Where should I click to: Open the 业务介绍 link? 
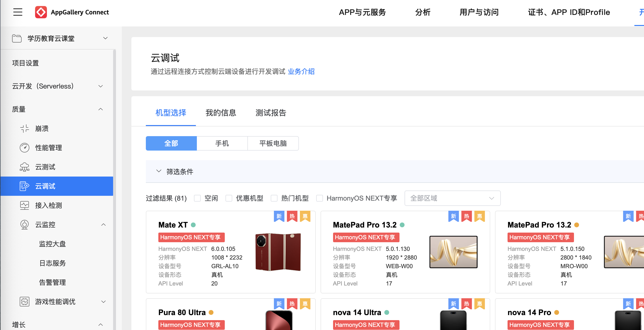[x=301, y=71]
